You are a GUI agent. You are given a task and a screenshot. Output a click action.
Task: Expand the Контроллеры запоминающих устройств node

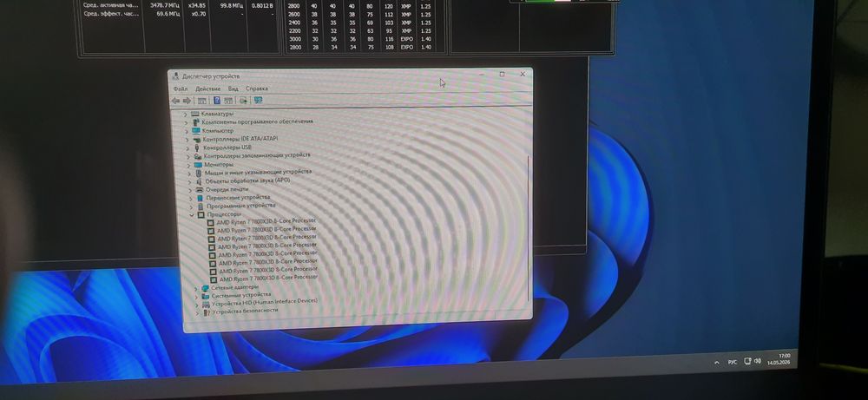188,156
